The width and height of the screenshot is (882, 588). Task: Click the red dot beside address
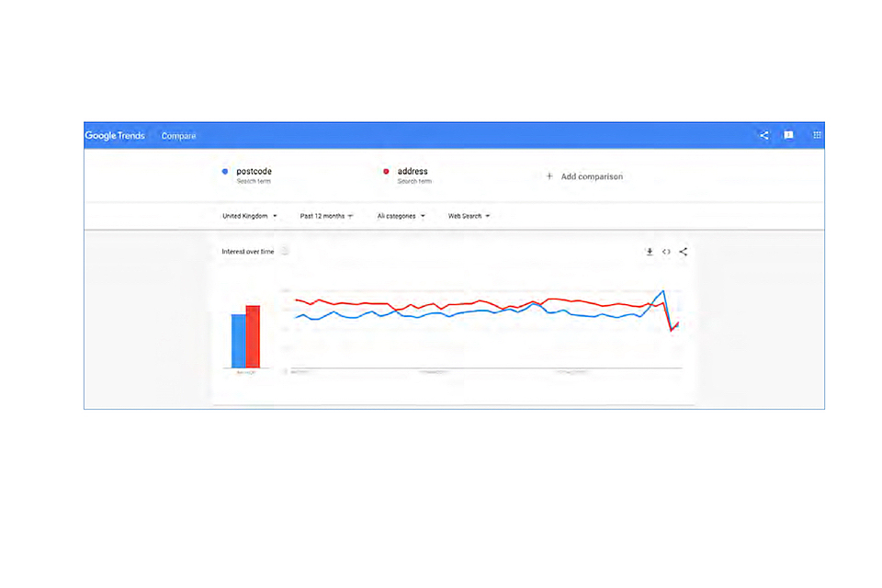pyautogui.click(x=386, y=172)
